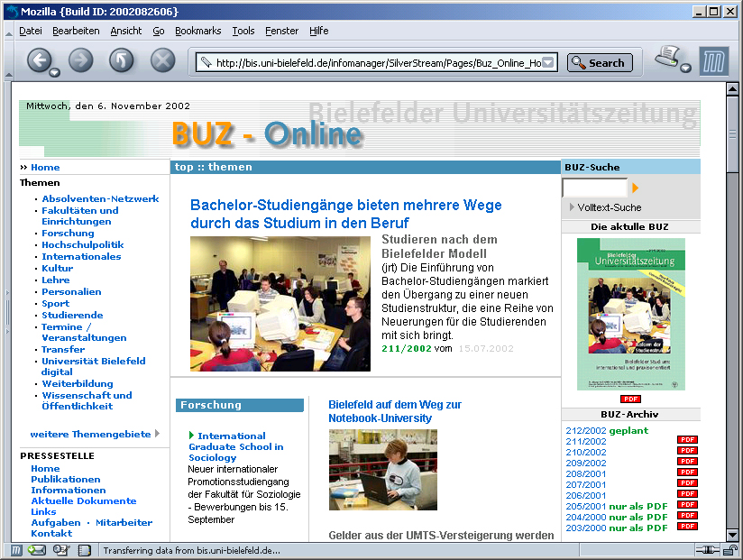Viewport: 743px width, 560px height.
Task: Open the URL bar history dropdown
Action: pyautogui.click(x=548, y=63)
